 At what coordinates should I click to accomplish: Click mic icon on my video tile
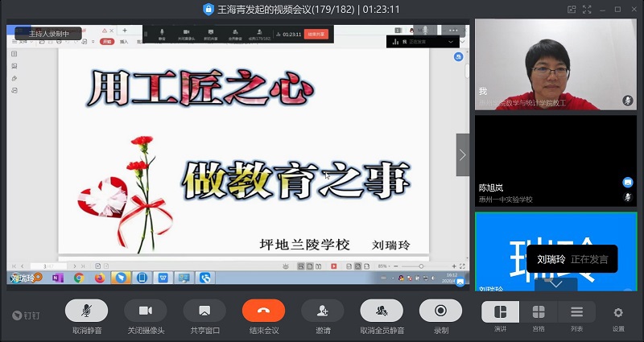(627, 100)
